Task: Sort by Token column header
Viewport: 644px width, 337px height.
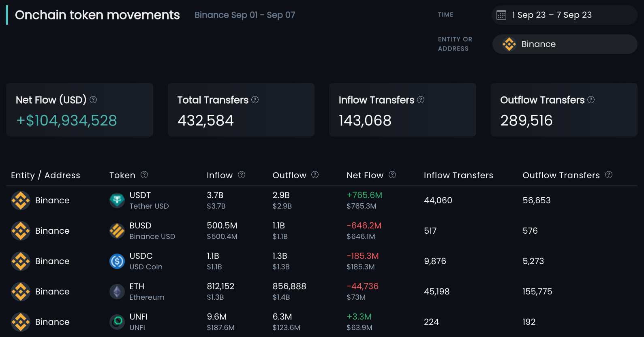Action: tap(122, 175)
